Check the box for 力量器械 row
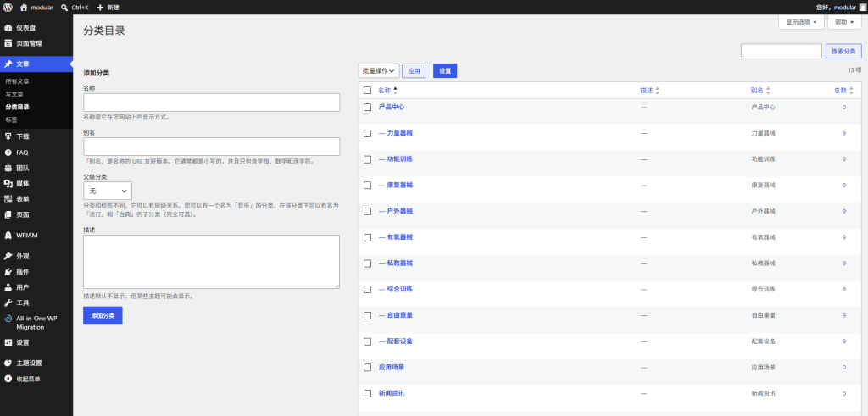Viewport: 868px width, 416px height. (x=368, y=133)
